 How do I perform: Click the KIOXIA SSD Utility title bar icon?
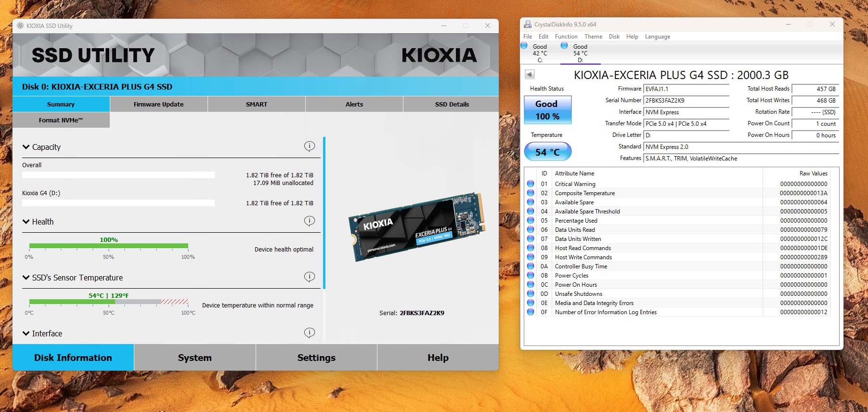click(20, 26)
